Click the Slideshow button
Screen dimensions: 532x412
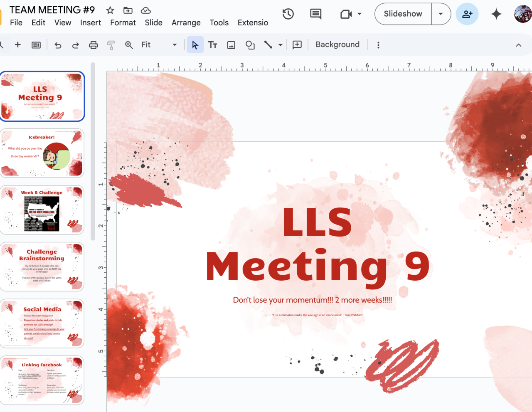click(x=403, y=14)
